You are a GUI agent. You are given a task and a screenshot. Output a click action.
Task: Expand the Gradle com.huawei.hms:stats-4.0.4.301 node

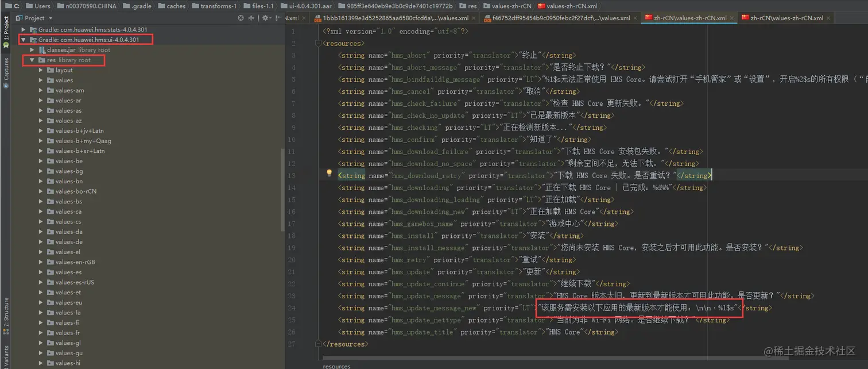[23, 29]
